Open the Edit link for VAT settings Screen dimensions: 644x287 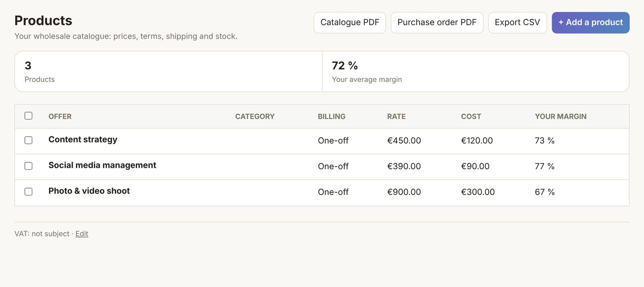82,234
